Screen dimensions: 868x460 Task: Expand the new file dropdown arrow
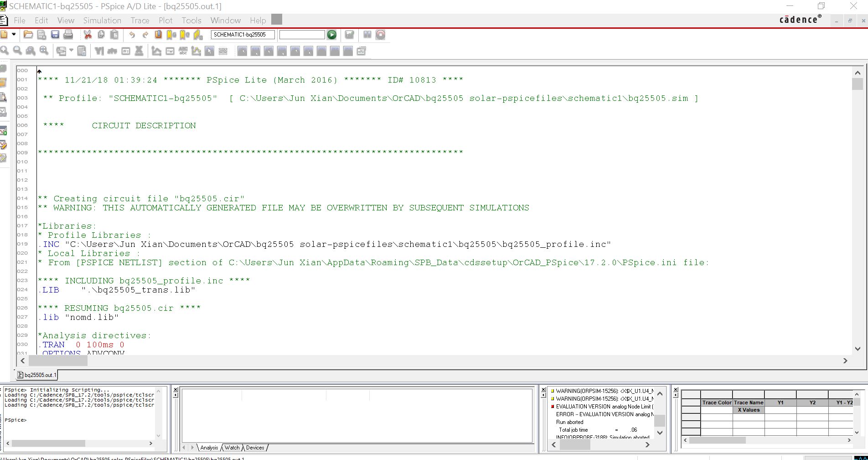(14, 35)
